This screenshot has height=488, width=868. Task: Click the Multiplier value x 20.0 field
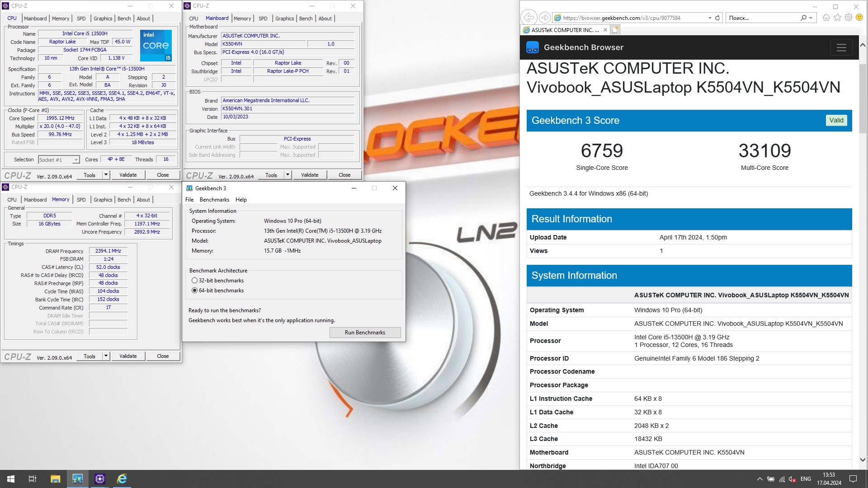point(60,127)
